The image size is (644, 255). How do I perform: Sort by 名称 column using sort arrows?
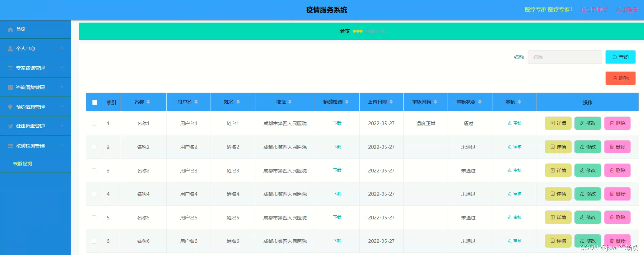pyautogui.click(x=148, y=102)
